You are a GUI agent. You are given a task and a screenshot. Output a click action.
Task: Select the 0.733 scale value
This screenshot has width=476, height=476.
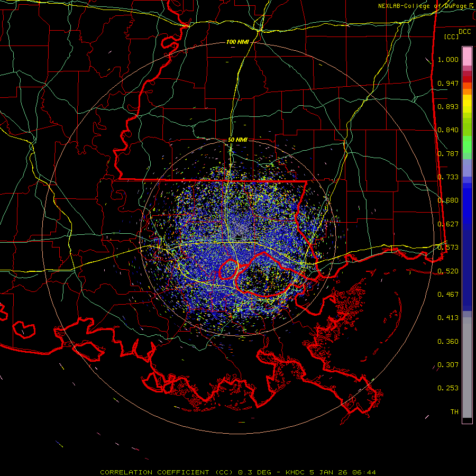448,177
